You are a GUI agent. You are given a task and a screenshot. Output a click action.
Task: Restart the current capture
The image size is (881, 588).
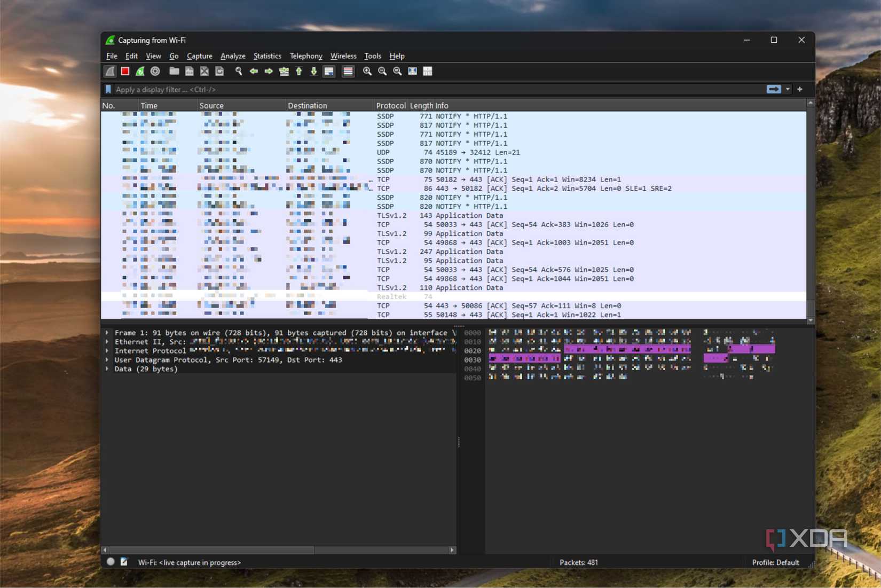point(139,71)
